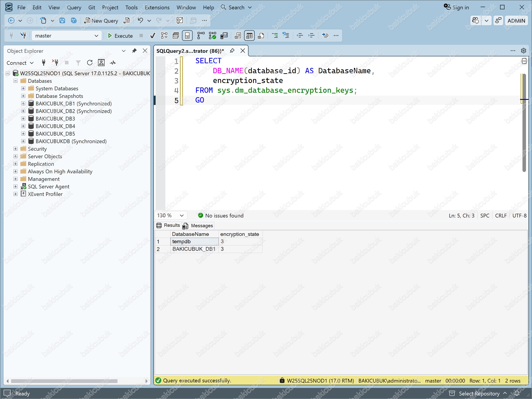Click Uncomment selected lines icon
The width and height of the screenshot is (532, 399).
tap(286, 36)
